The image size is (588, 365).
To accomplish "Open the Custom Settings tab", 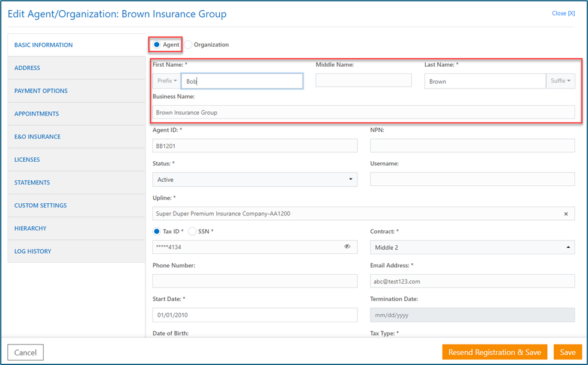I will [x=76, y=206].
